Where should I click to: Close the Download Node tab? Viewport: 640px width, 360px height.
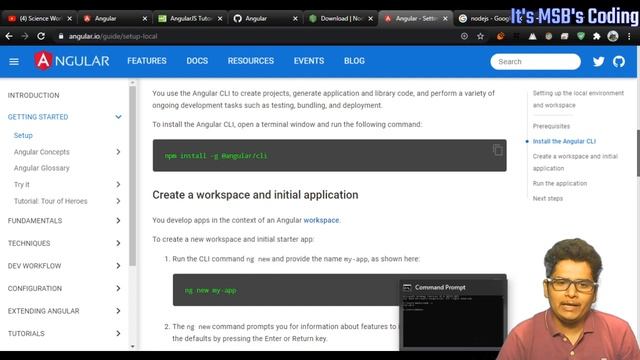370,19
